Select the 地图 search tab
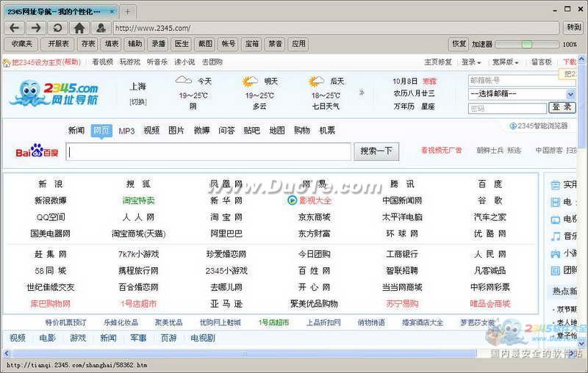Viewport: 588px width, 373px height. [x=277, y=130]
